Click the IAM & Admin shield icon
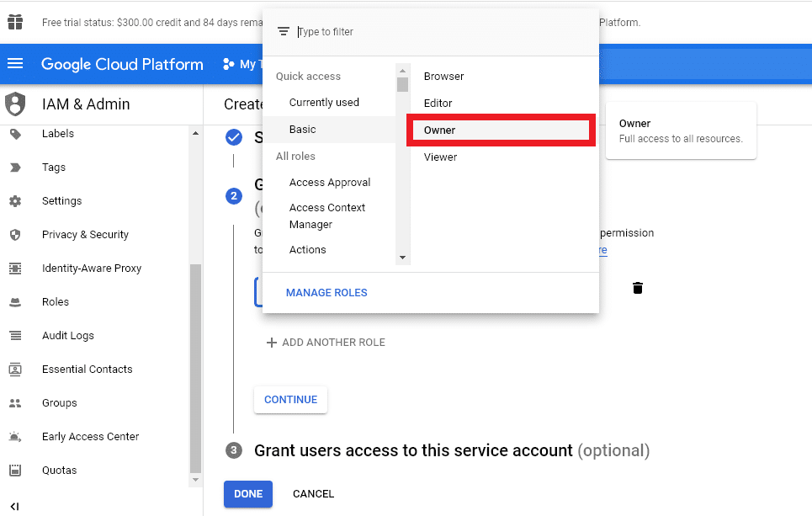This screenshot has width=812, height=516. point(15,104)
